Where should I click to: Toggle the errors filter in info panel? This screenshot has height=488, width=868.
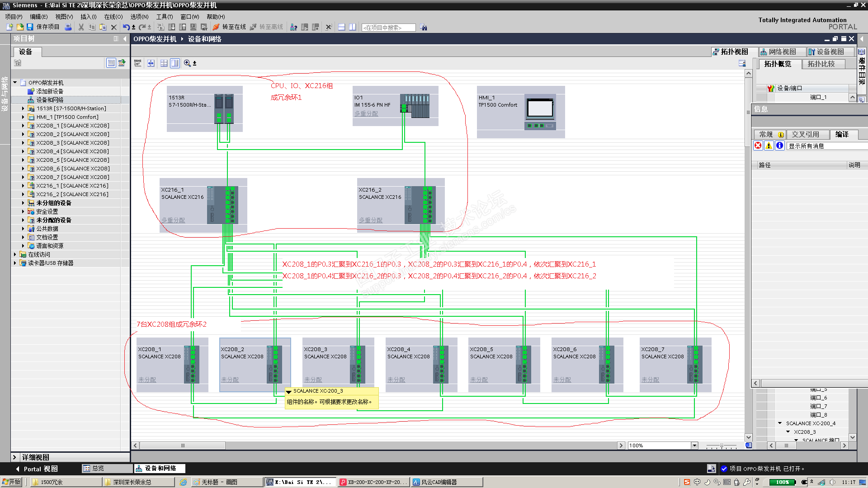pos(758,145)
